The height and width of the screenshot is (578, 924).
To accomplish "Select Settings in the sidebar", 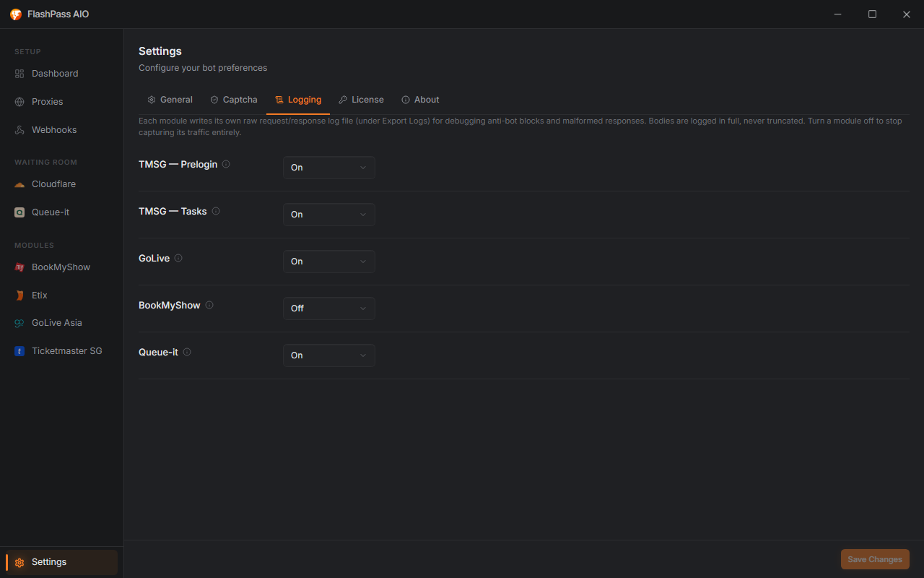I will 61,562.
